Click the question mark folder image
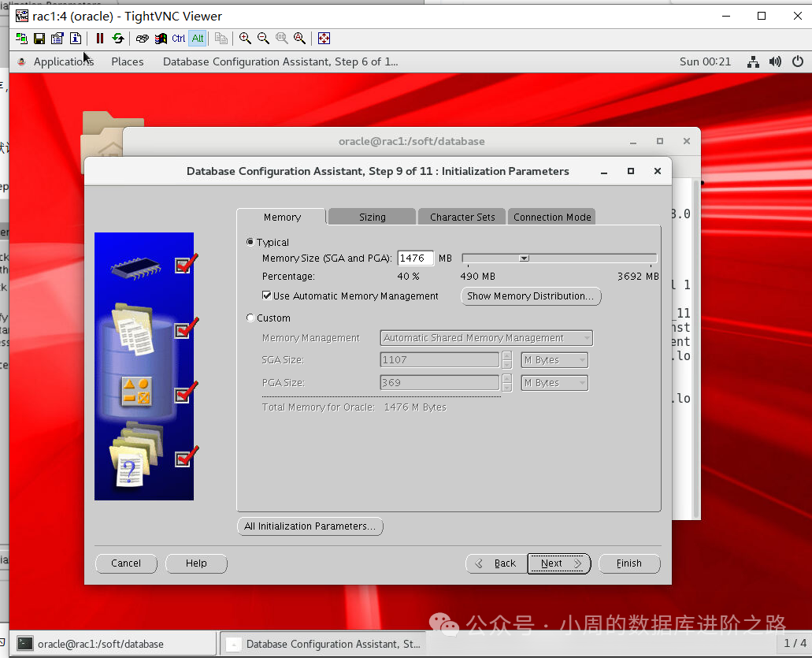 point(135,455)
